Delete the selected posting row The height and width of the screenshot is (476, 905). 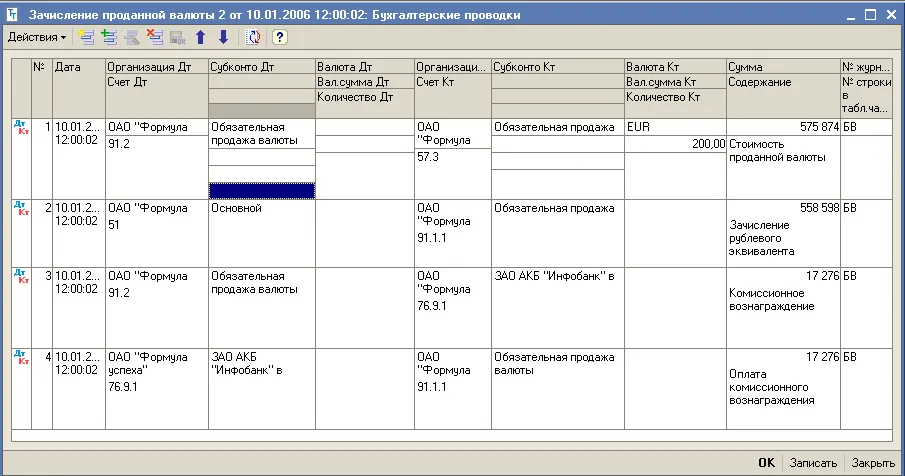coord(155,38)
